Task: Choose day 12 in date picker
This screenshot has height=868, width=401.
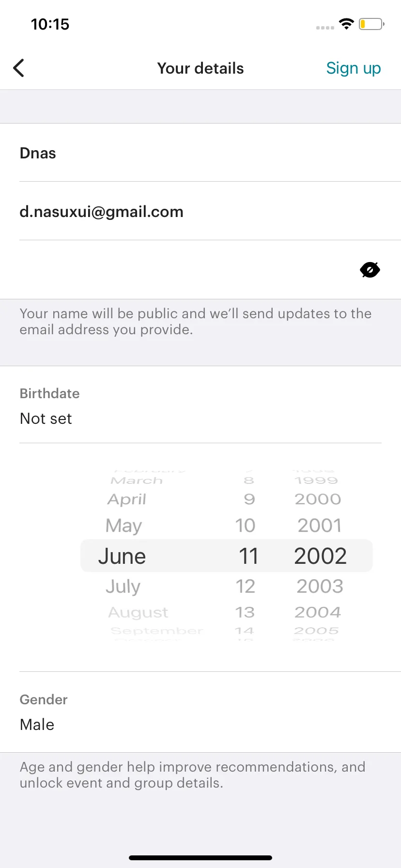Action: (245, 587)
